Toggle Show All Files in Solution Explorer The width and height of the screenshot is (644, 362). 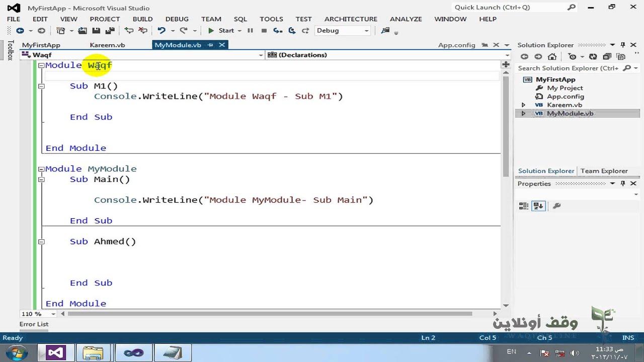coord(621,57)
